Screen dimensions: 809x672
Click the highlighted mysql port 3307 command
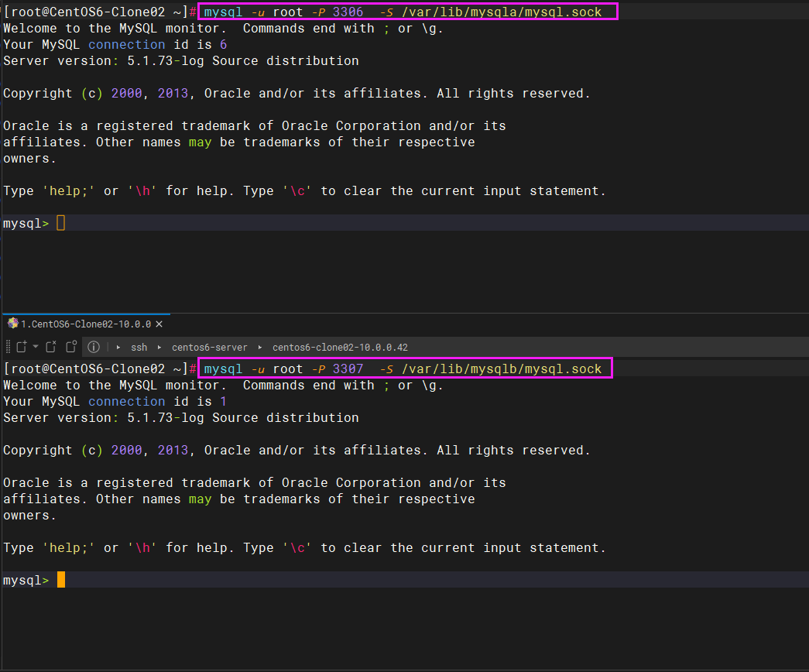tap(406, 368)
